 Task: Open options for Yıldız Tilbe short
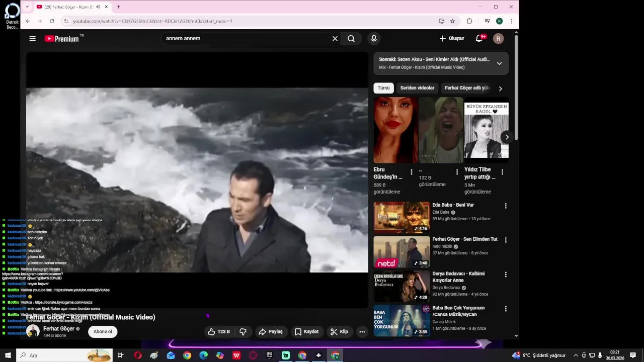[x=502, y=172]
